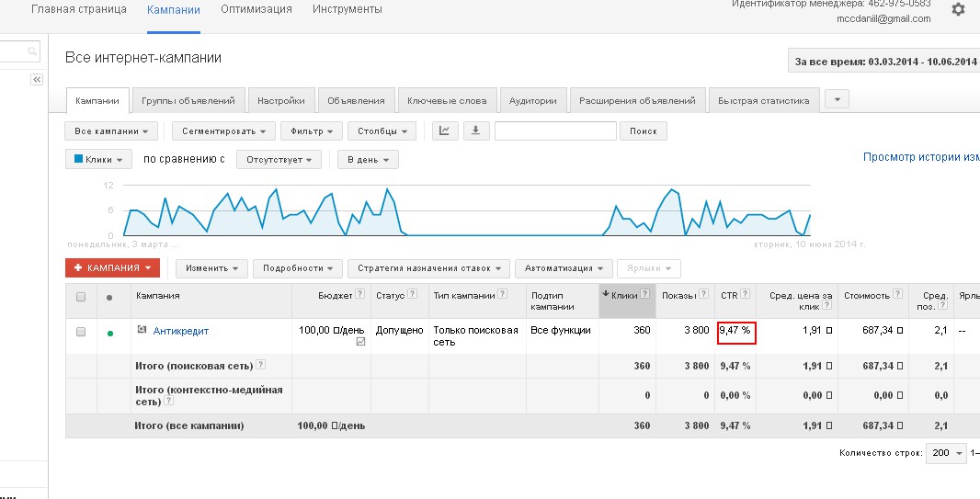
Task: Click the help icon next to Стоимость
Action: [x=897, y=294]
